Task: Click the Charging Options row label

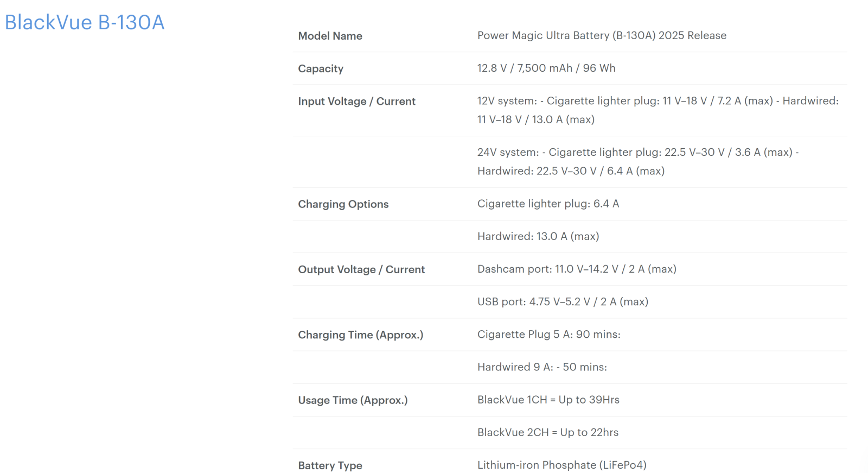Action: click(x=343, y=204)
